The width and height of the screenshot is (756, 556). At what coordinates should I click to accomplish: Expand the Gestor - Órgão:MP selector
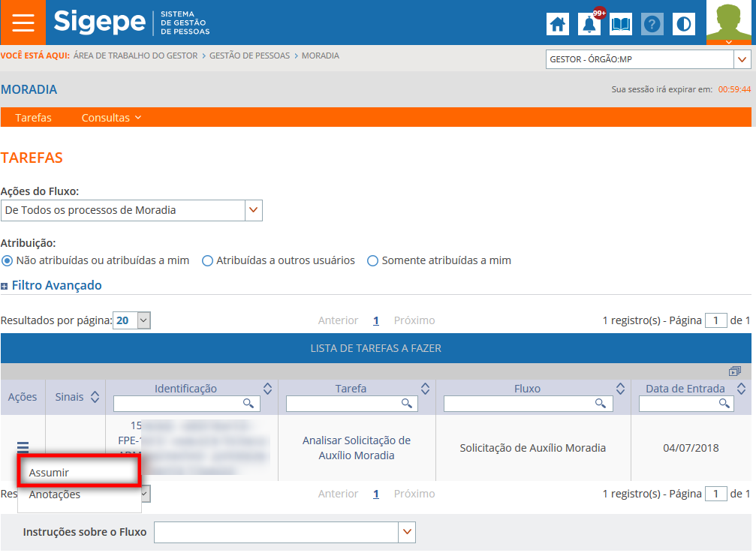pos(742,59)
